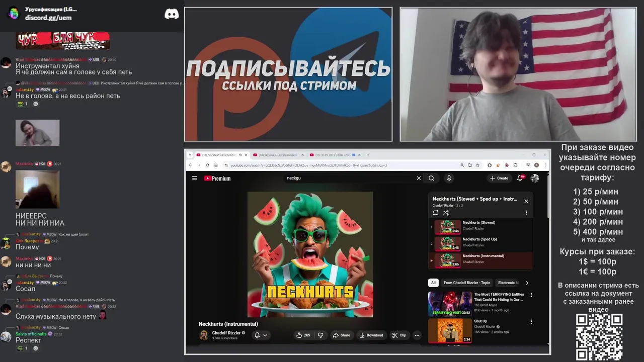644x362 pixels.
Task: Select From Chadolf Rizzler - Topic chip
Action: pyautogui.click(x=466, y=283)
